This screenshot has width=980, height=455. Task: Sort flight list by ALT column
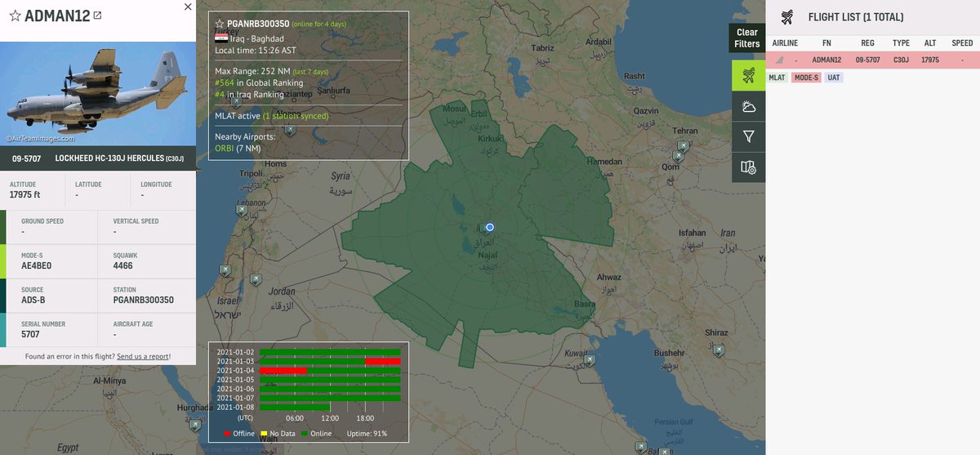click(x=929, y=43)
